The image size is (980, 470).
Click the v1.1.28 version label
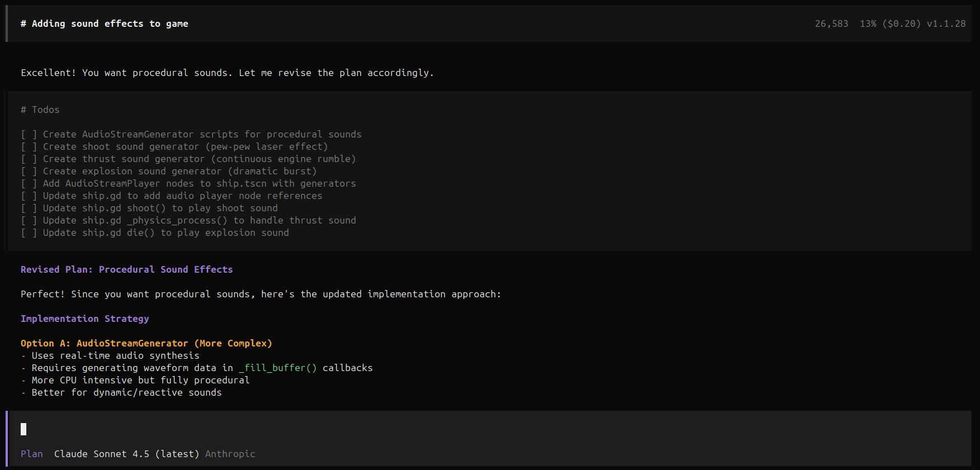point(946,23)
